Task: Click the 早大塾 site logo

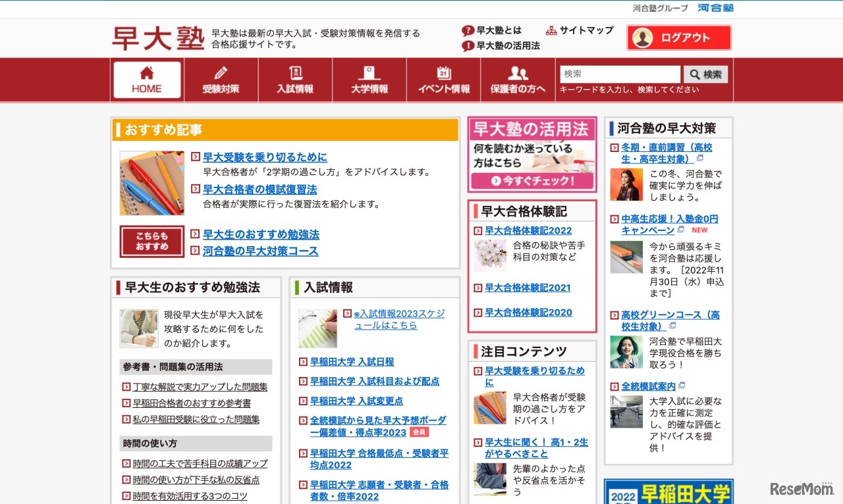Action: point(158,38)
